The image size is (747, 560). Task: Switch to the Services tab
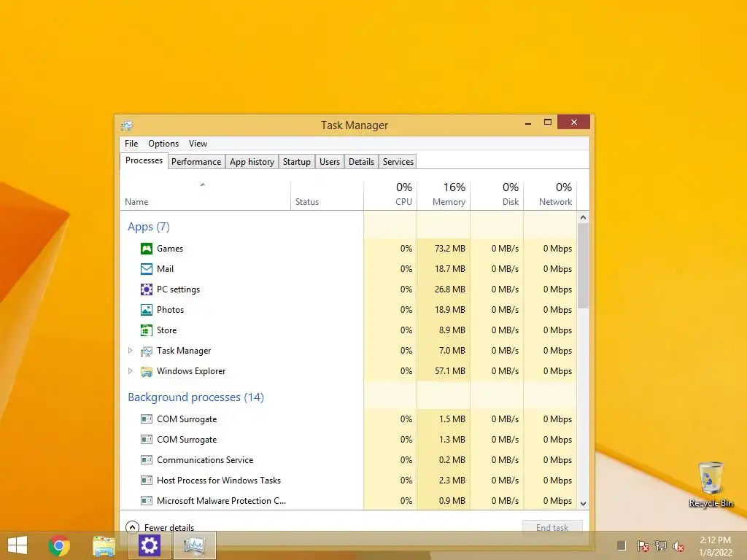pyautogui.click(x=398, y=162)
